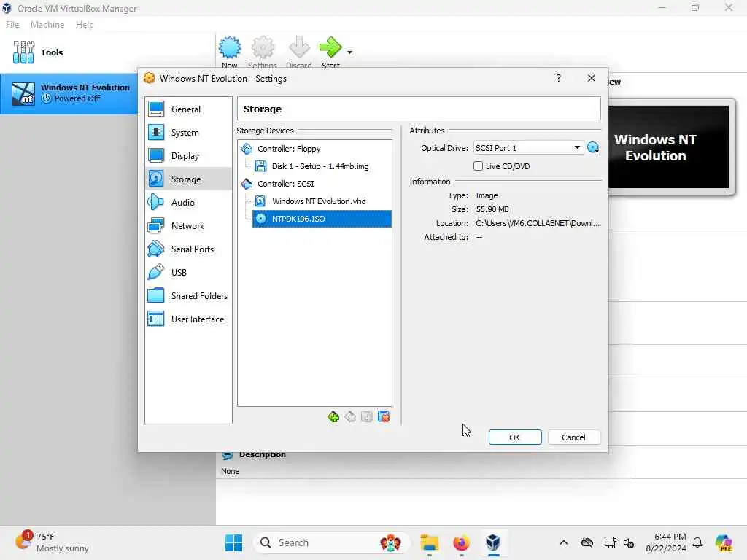
Task: Click the Location path text
Action: (538, 223)
